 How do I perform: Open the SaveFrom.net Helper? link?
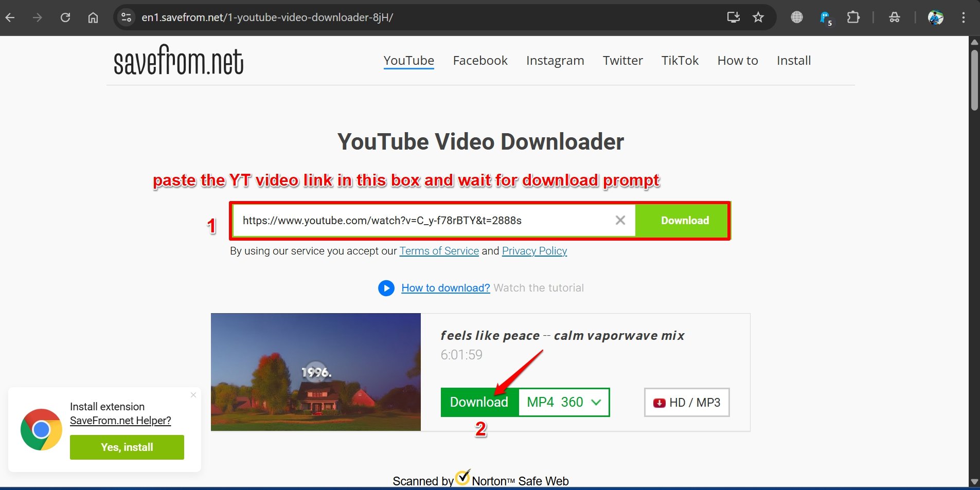(120, 421)
